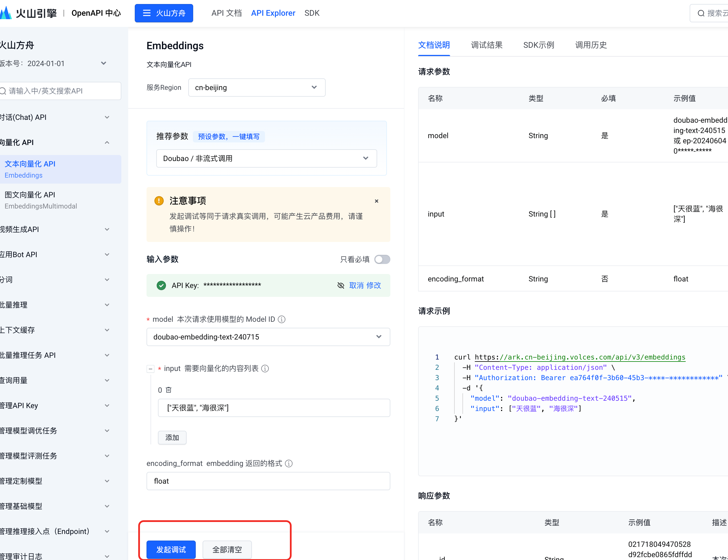Expand the 上下文缓存 section
This screenshot has height=560, width=728.
pyautogui.click(x=107, y=330)
